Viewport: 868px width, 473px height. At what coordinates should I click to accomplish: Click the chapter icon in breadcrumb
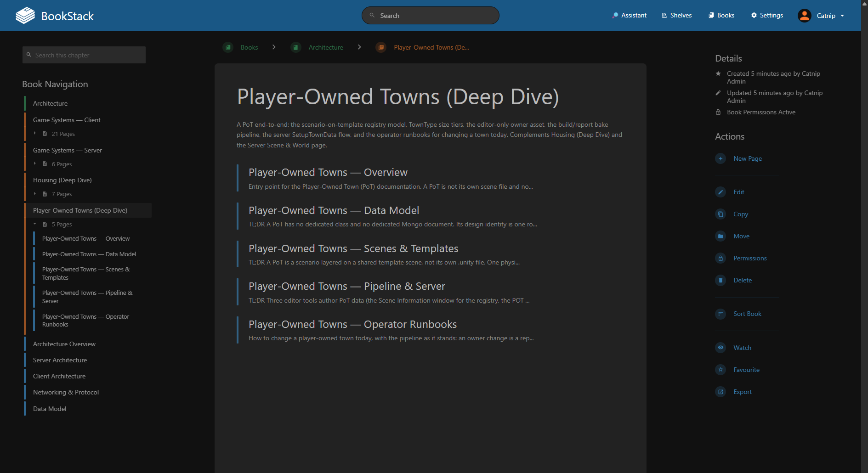click(x=381, y=47)
